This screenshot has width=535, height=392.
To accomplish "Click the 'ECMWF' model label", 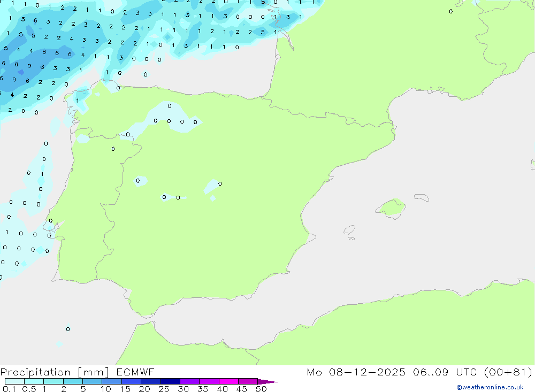I will (x=135, y=372).
